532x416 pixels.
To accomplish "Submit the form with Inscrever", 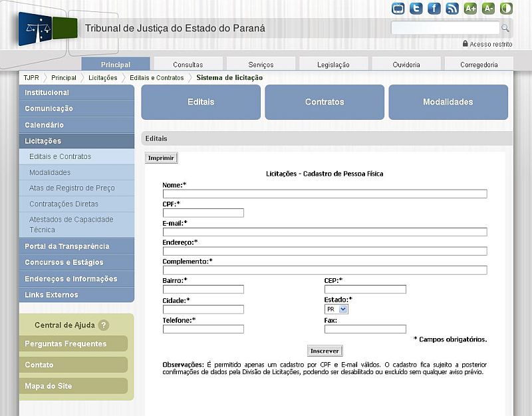I will (324, 350).
